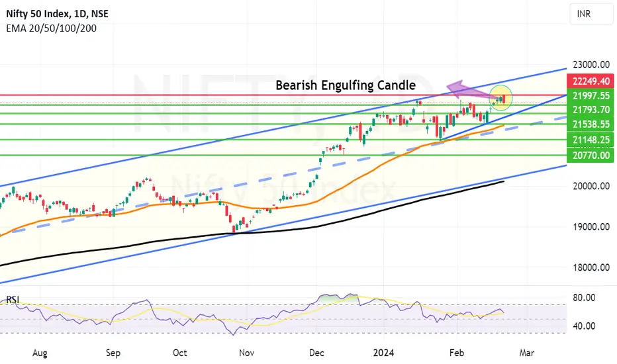Click the 20000.00 price axis value

(591, 186)
